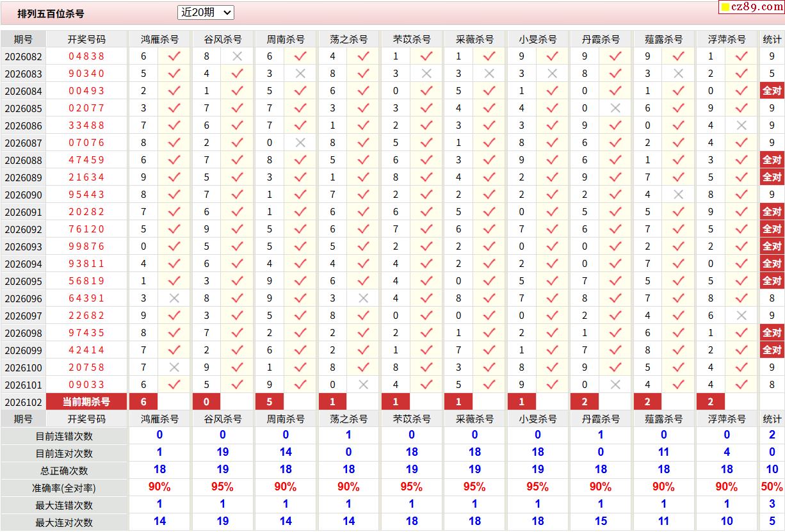Screen dimensions: 785x532
Task: Click the red current-period 6 under 鸿雁杀号
Action: click(x=143, y=402)
